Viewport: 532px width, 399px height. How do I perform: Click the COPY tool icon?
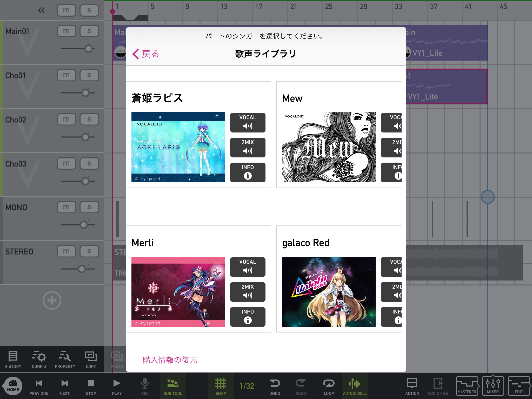(91, 360)
